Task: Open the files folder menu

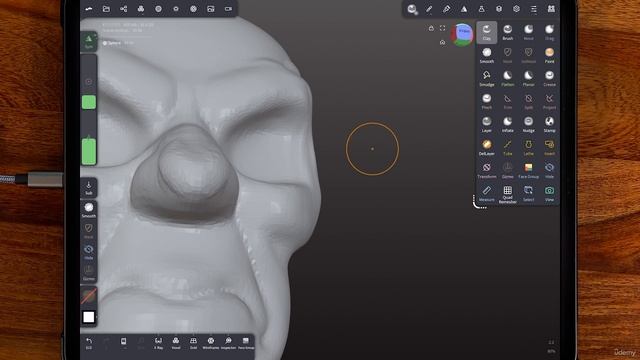Action: 106,9
